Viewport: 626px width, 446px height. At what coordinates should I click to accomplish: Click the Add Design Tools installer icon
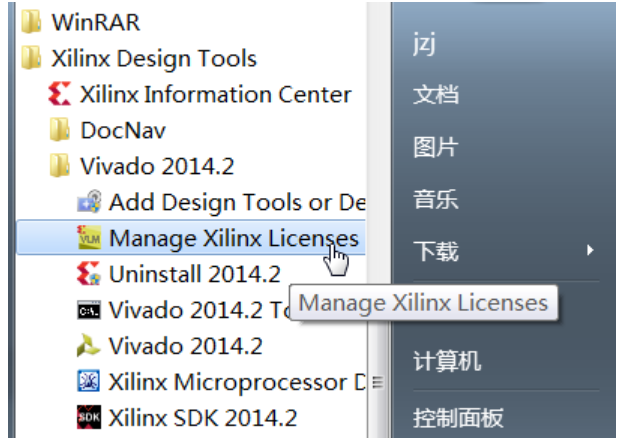point(89,201)
